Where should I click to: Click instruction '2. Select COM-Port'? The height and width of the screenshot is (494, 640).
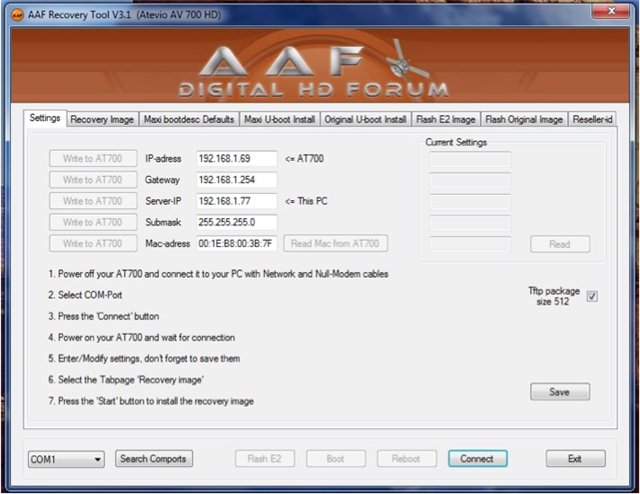tap(85, 295)
